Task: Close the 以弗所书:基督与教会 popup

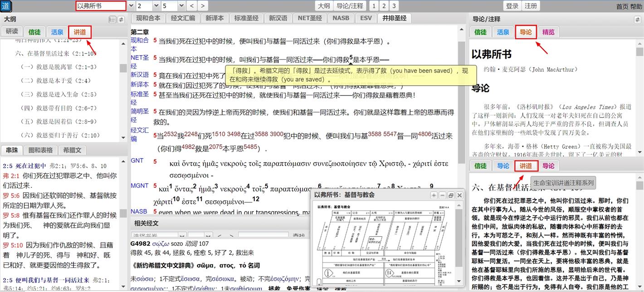Action: [459, 195]
